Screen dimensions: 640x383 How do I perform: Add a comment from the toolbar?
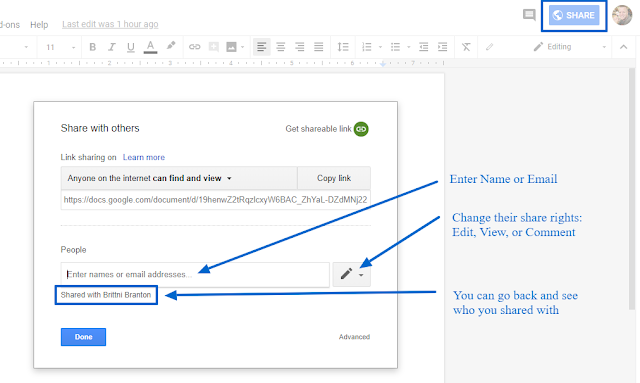[213, 47]
